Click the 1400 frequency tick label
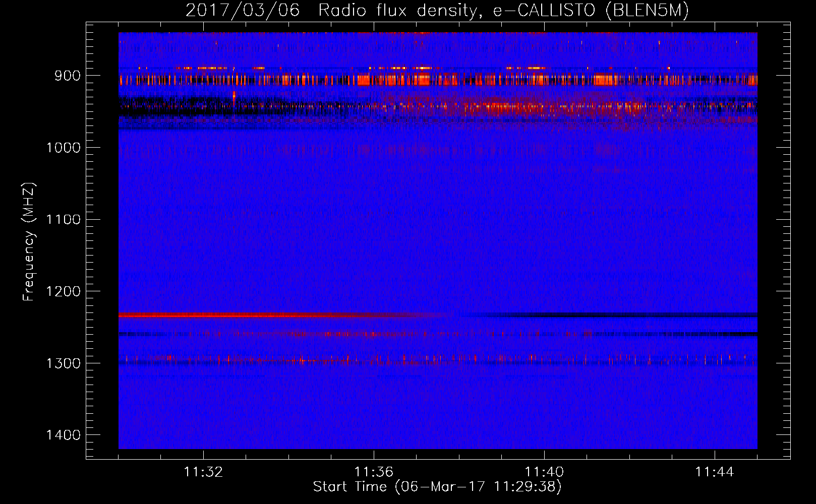816x504 pixels. click(64, 435)
